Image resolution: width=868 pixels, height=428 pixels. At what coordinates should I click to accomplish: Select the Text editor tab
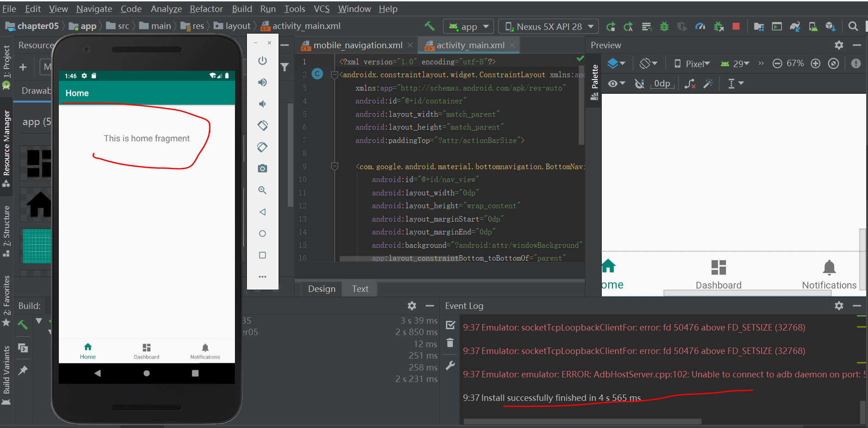click(x=360, y=289)
